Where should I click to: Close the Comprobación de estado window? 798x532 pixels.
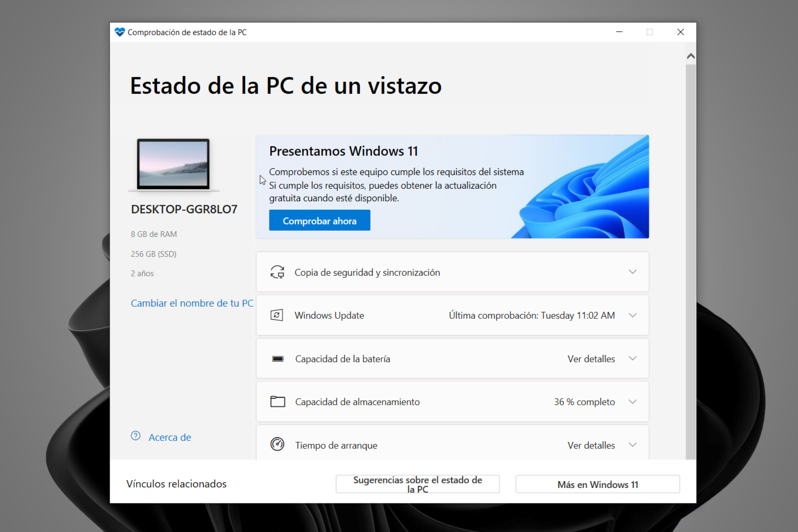(680, 32)
